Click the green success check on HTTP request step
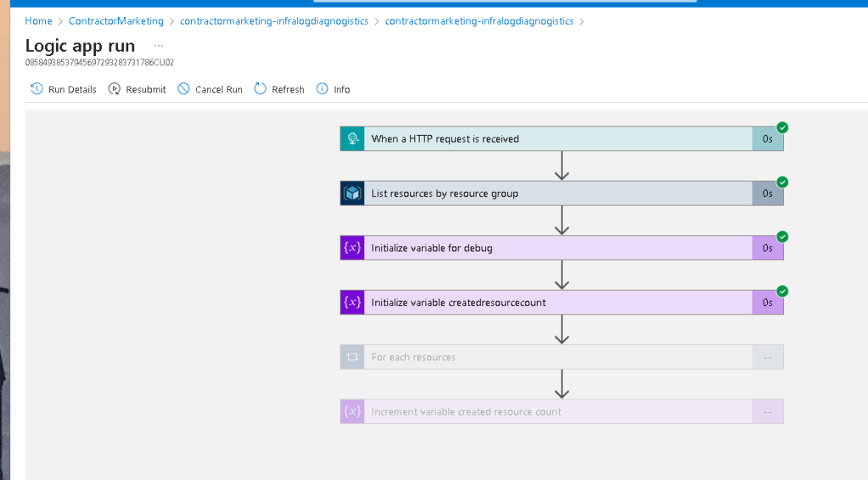The height and width of the screenshot is (480, 868). [x=782, y=128]
